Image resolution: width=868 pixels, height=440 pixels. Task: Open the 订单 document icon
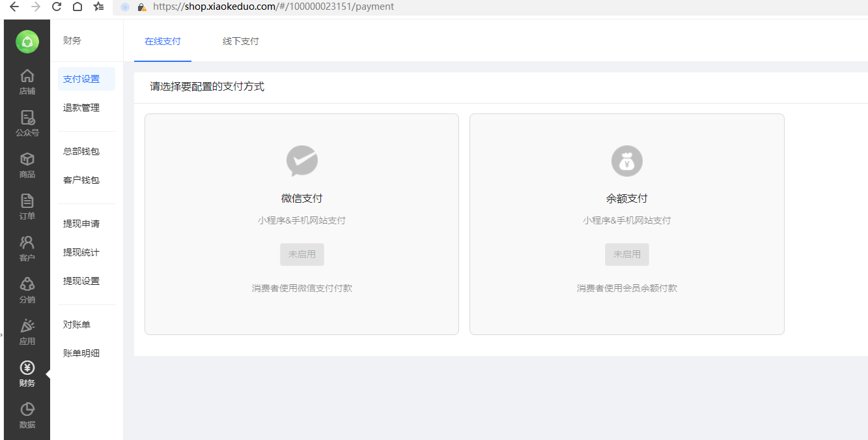(x=27, y=201)
